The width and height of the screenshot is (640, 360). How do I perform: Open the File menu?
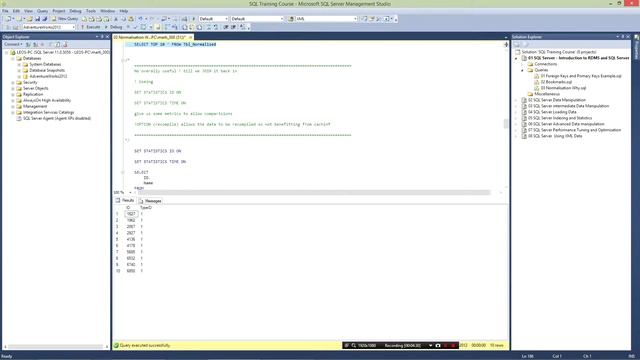click(5, 11)
